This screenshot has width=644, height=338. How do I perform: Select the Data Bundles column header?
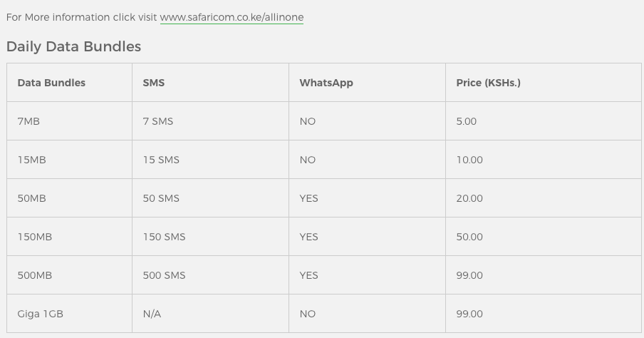click(x=51, y=83)
